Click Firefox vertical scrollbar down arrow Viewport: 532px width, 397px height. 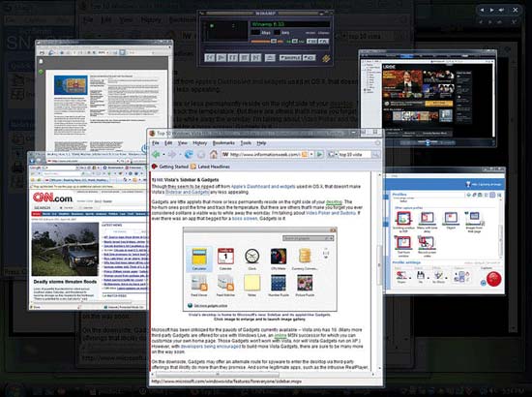(379, 368)
